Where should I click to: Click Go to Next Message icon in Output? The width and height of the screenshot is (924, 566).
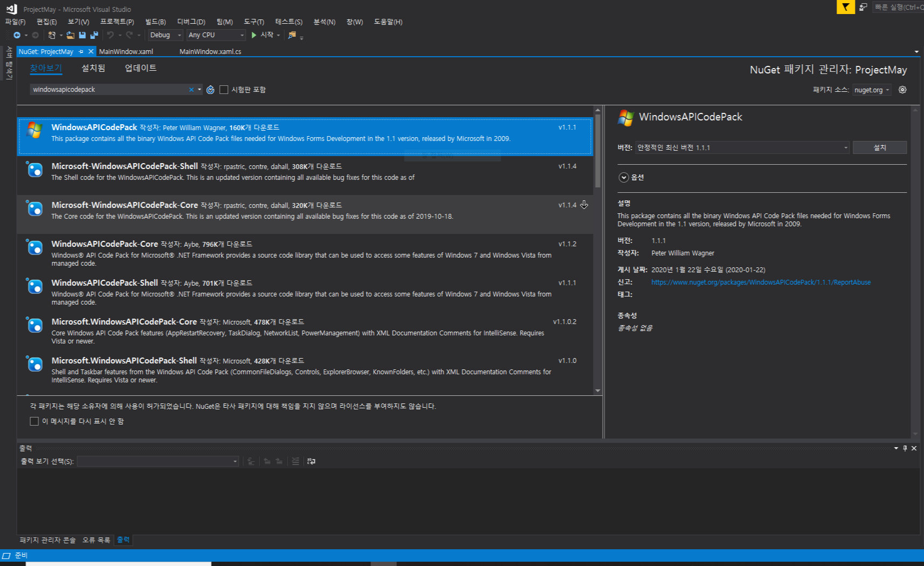click(x=279, y=461)
